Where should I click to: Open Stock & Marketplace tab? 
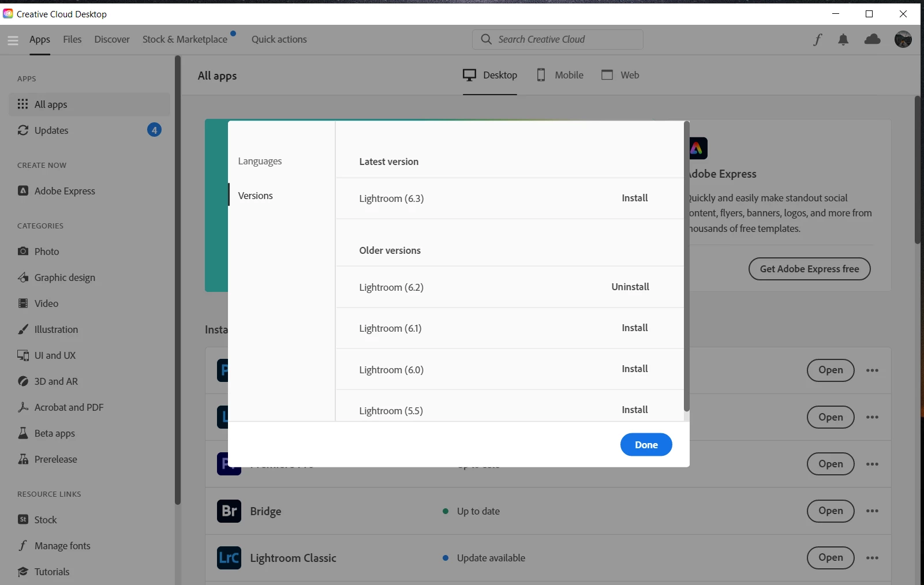coord(185,39)
